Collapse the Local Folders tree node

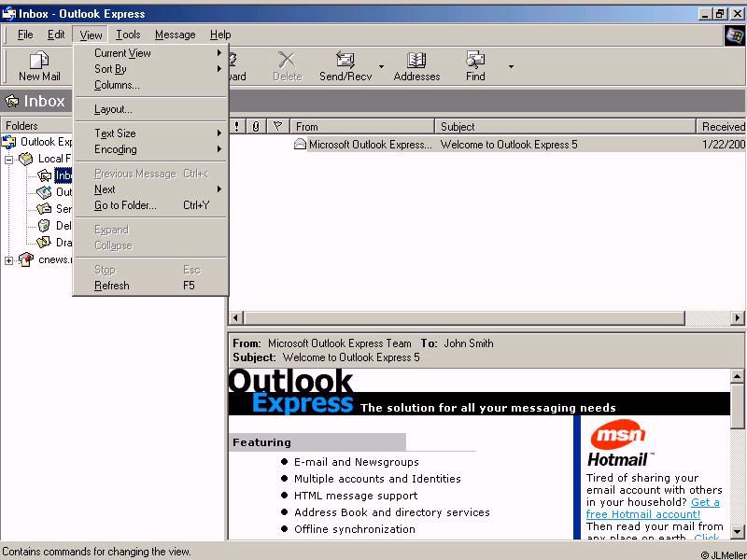point(9,159)
